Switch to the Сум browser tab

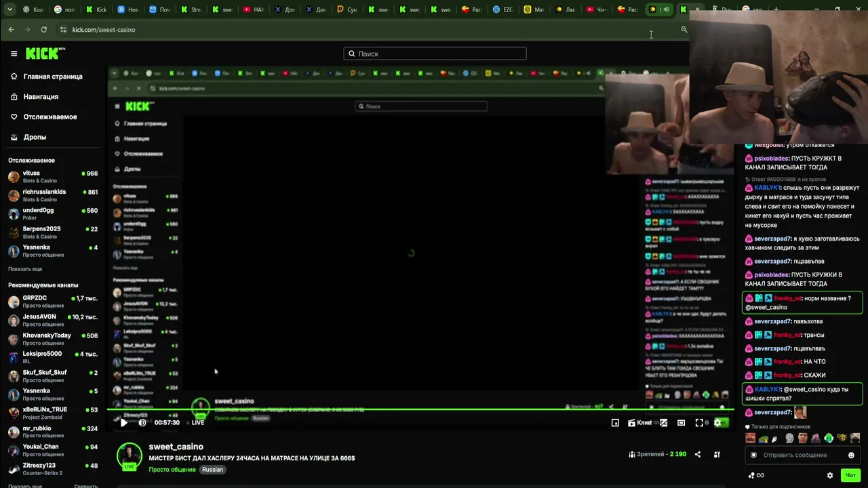[x=347, y=9]
